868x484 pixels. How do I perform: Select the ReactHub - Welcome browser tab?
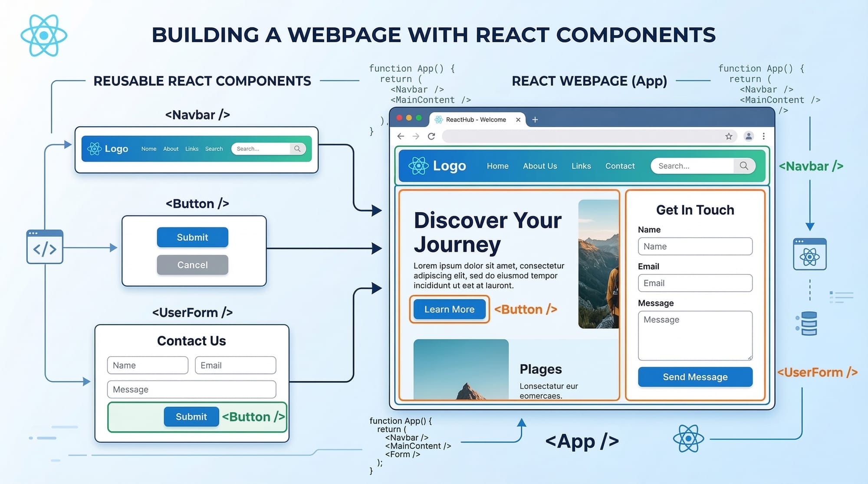tap(476, 120)
